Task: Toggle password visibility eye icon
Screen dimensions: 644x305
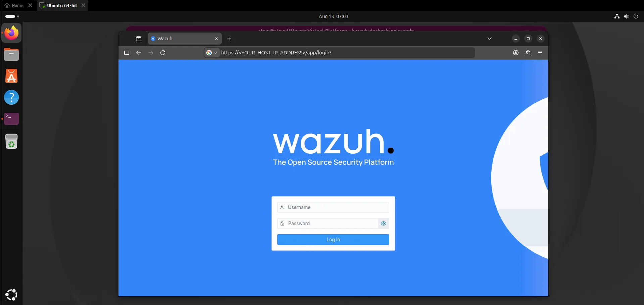Action: click(x=384, y=223)
